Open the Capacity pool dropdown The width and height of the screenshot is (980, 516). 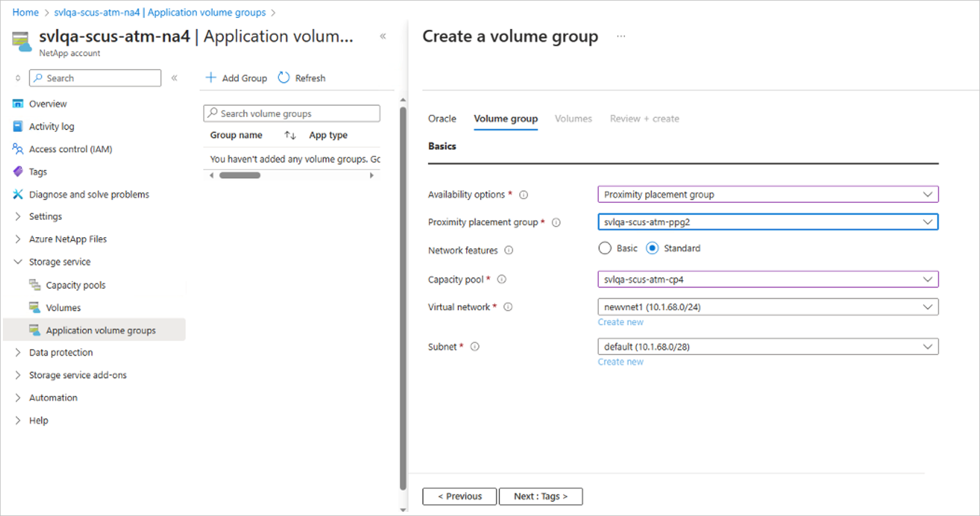[x=768, y=279]
